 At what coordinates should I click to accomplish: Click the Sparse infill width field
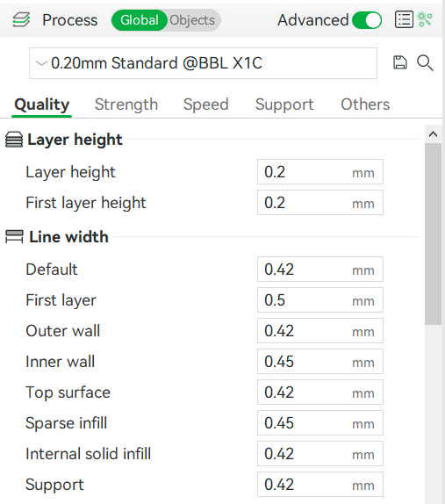click(320, 422)
